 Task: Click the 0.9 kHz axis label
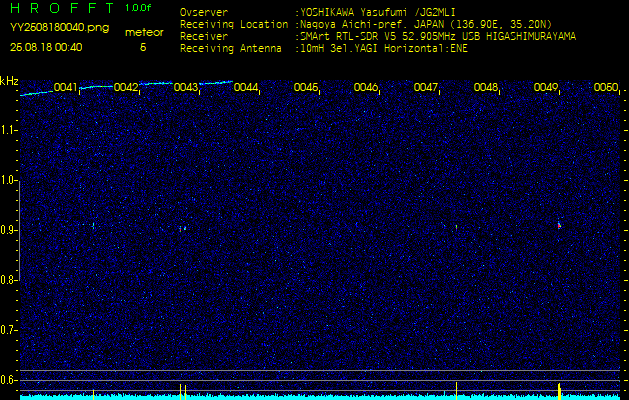(x=8, y=230)
